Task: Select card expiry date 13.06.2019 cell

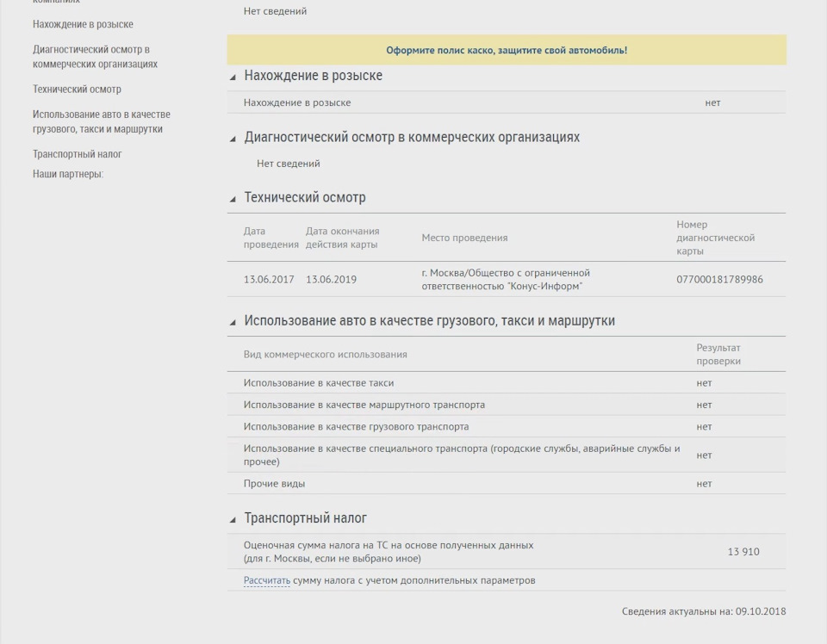Action: coord(331,279)
